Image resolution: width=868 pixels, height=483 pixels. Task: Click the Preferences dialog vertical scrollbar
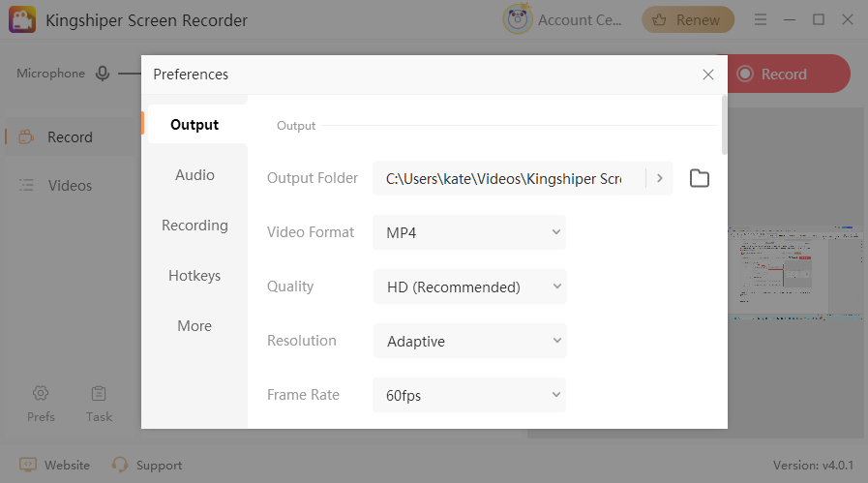tap(724, 125)
